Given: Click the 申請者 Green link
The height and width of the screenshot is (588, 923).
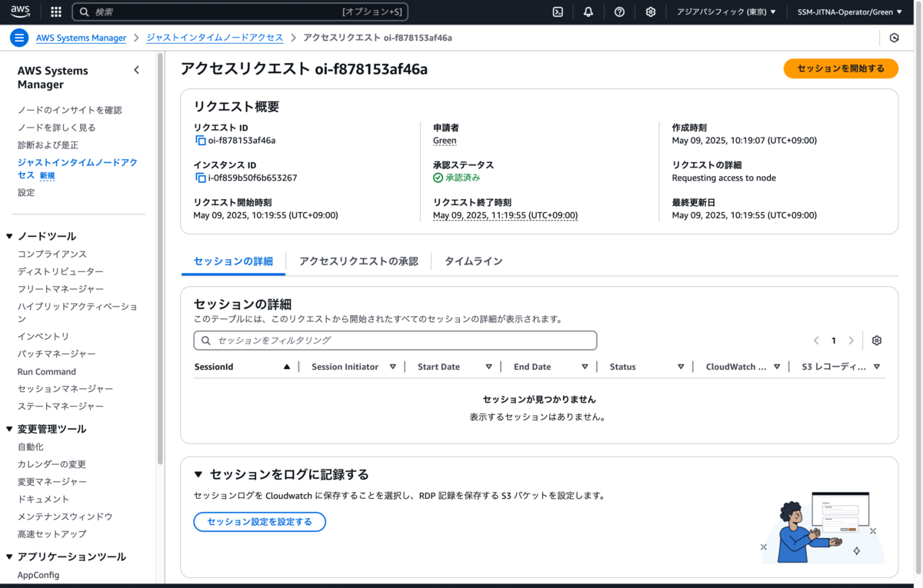Looking at the screenshot, I should (445, 141).
